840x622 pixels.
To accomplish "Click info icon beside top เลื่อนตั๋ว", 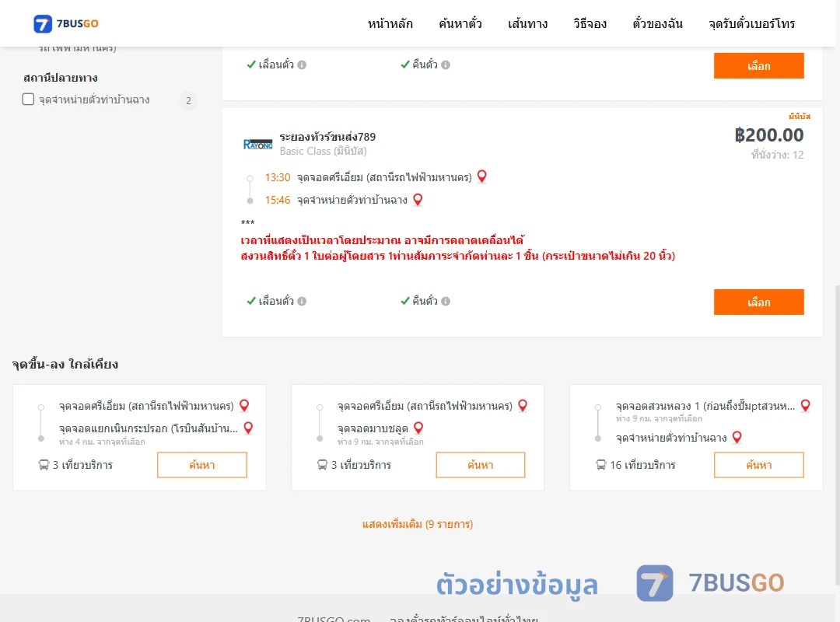I will [x=302, y=65].
